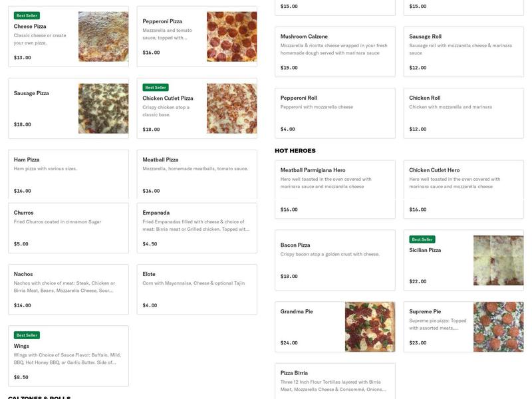Open the Sausage Roll item
Screen dimensions: 532x399
(x=464, y=52)
